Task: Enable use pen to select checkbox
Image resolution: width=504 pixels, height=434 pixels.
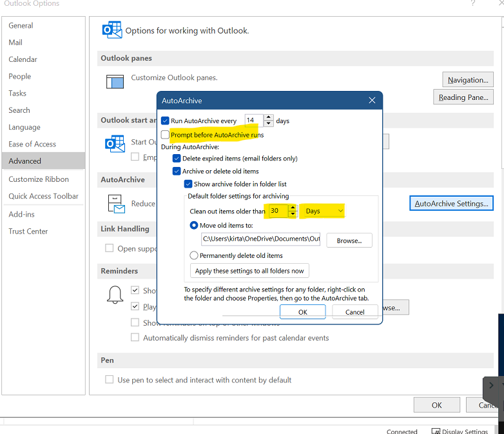Action: [x=110, y=380]
